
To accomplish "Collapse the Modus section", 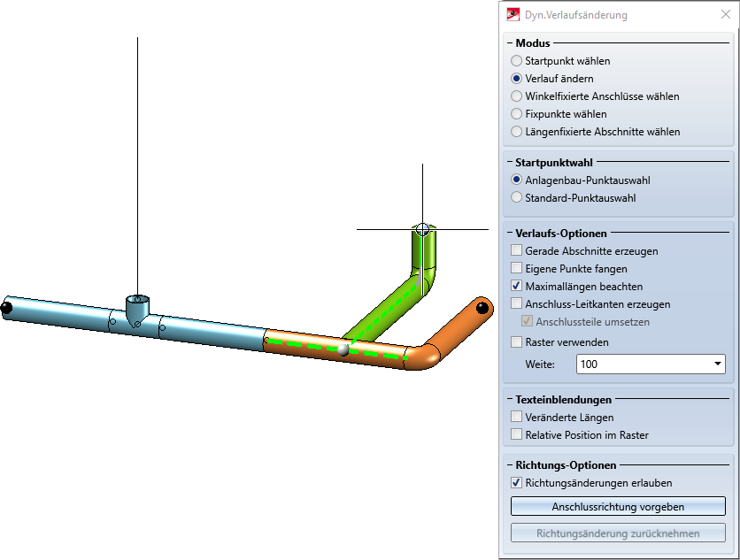I will [510, 43].
